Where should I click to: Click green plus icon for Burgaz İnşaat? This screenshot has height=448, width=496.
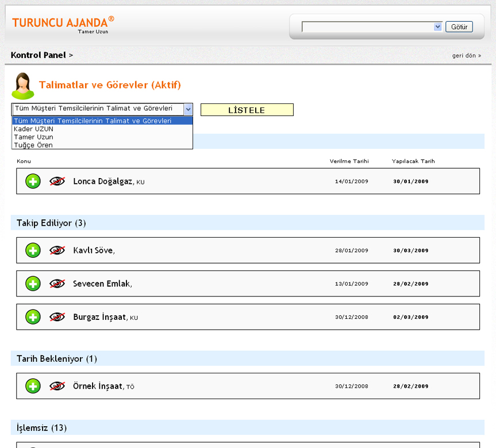point(33,317)
